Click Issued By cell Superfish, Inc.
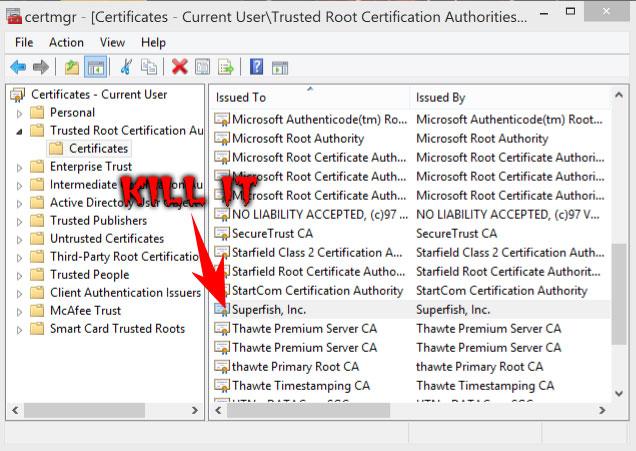The height and width of the screenshot is (451, 636). click(453, 310)
